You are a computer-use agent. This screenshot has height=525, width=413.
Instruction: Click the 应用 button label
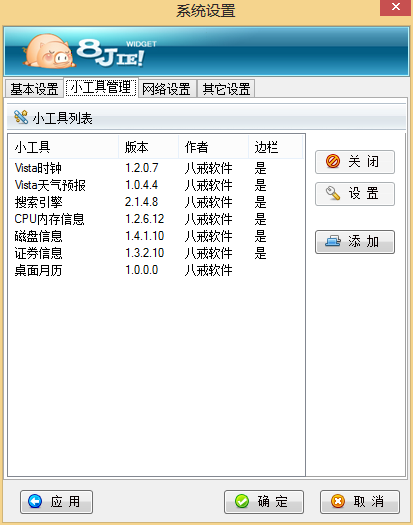click(65, 501)
